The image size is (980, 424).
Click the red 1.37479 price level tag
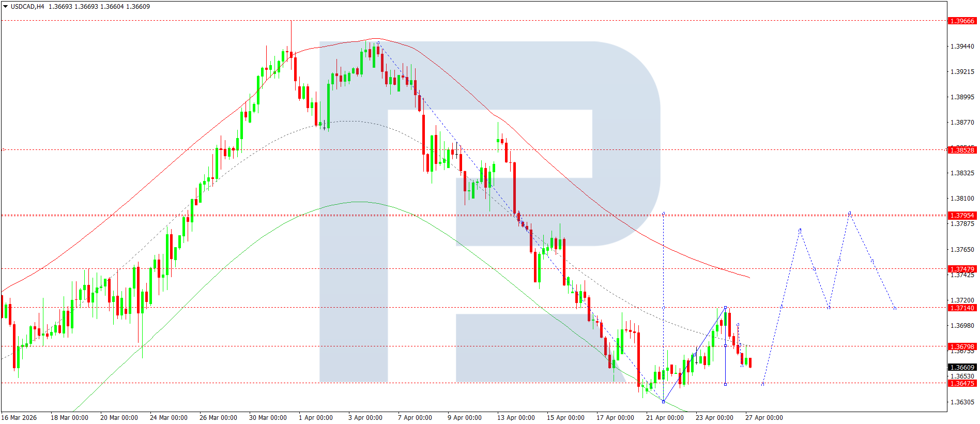click(962, 269)
